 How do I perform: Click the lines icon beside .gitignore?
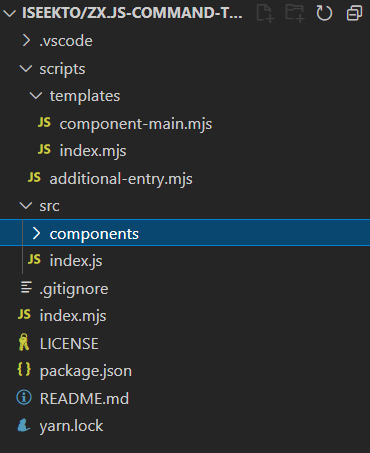[26, 287]
